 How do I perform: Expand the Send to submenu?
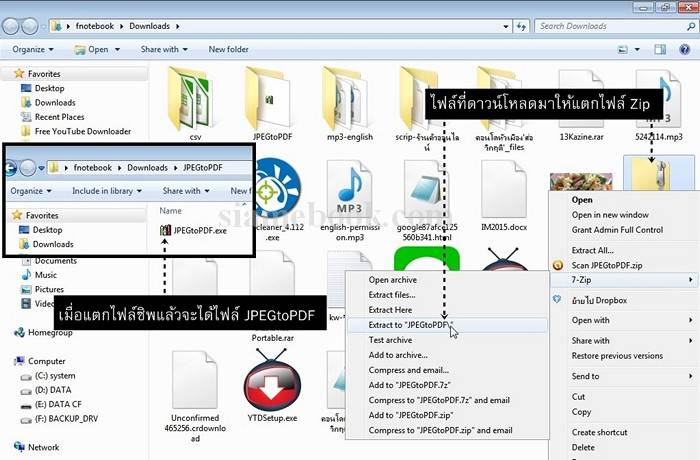point(624,376)
